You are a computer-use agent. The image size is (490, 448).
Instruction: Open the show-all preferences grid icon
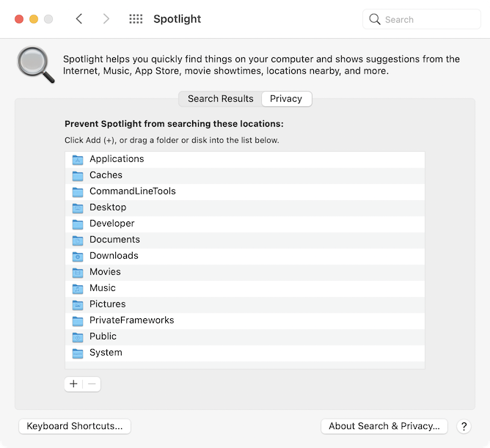click(136, 19)
